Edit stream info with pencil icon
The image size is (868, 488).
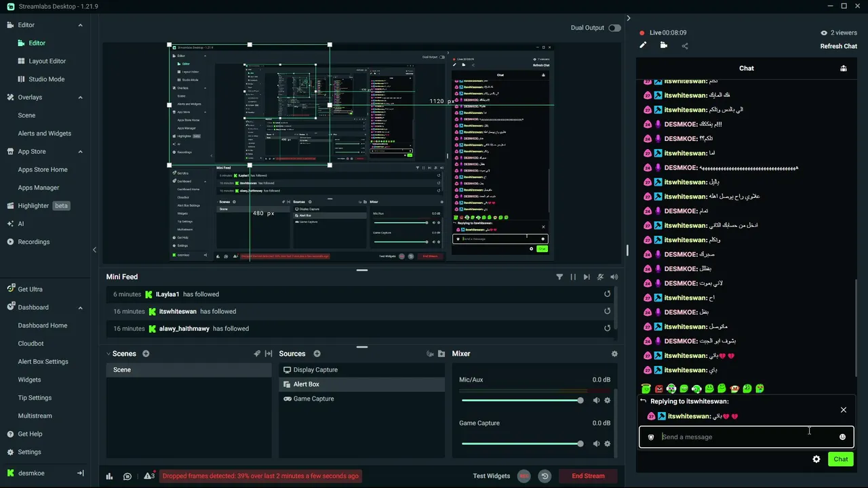coord(643,45)
